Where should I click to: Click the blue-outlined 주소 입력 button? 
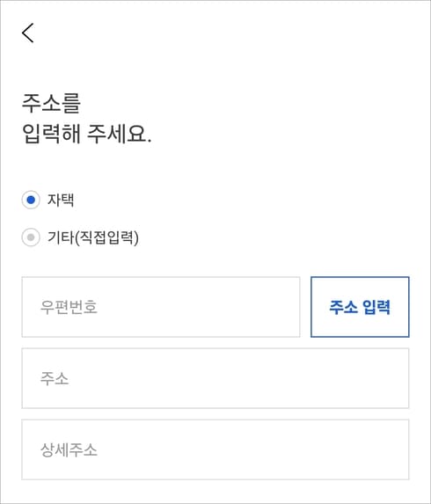click(360, 307)
